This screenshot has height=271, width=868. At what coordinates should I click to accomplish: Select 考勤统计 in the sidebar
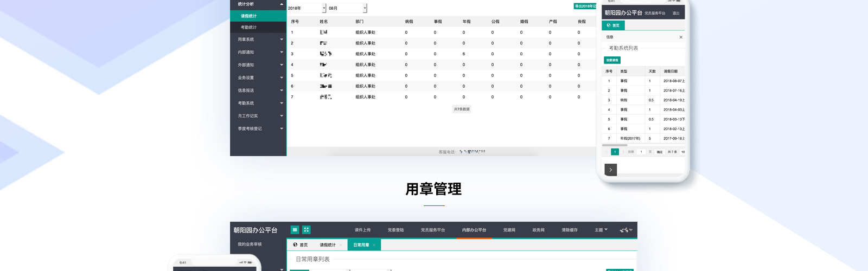(249, 27)
